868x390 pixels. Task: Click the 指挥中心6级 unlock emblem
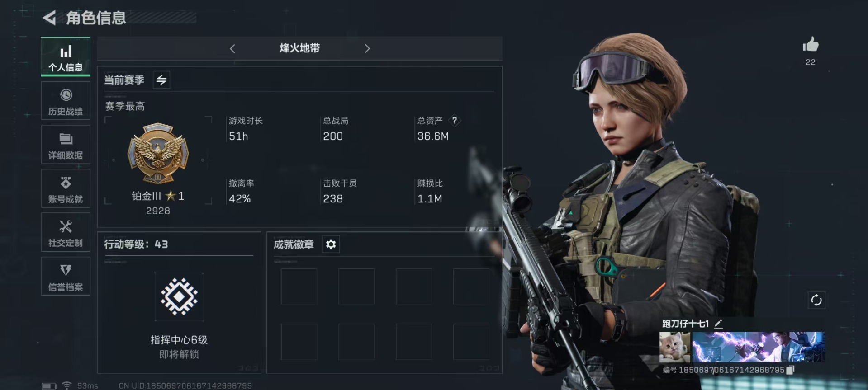click(179, 296)
